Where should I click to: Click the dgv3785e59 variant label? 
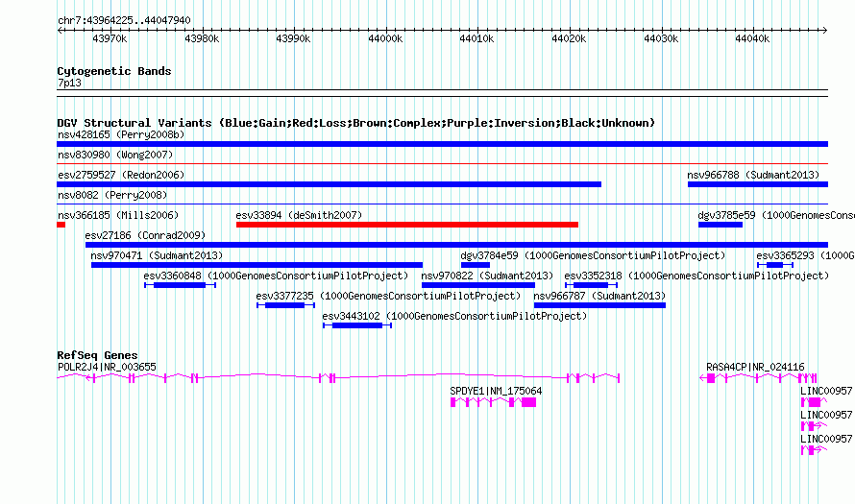(776, 215)
